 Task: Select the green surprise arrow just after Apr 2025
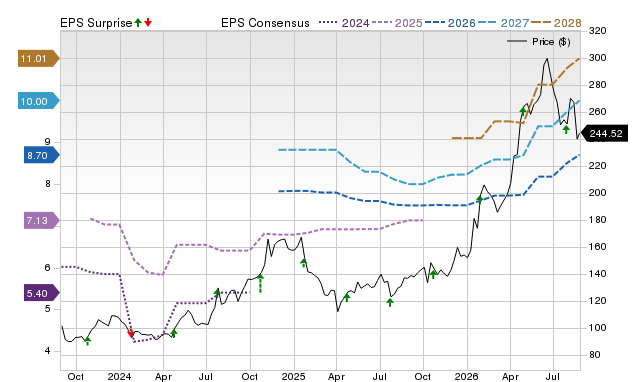click(347, 297)
